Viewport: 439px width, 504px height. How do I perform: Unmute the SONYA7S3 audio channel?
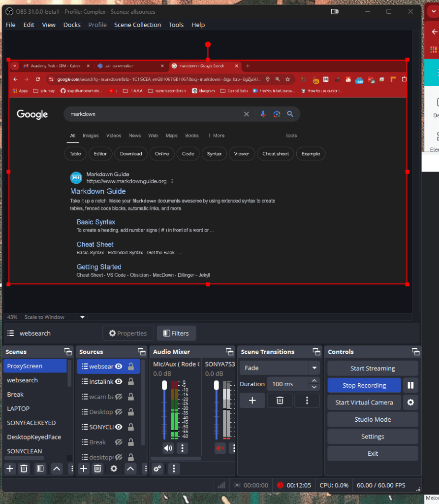220,448
